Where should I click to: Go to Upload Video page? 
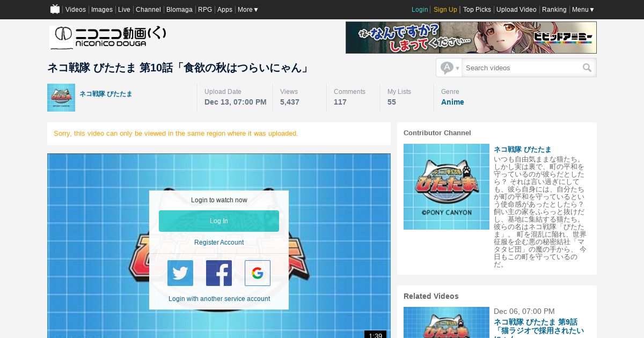point(516,10)
